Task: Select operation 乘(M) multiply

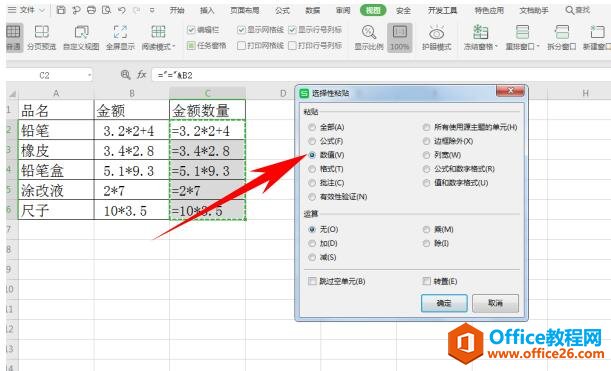Action: (x=426, y=230)
